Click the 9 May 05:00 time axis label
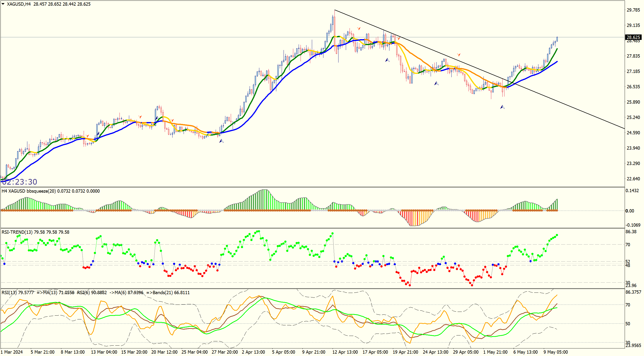 [556, 352]
